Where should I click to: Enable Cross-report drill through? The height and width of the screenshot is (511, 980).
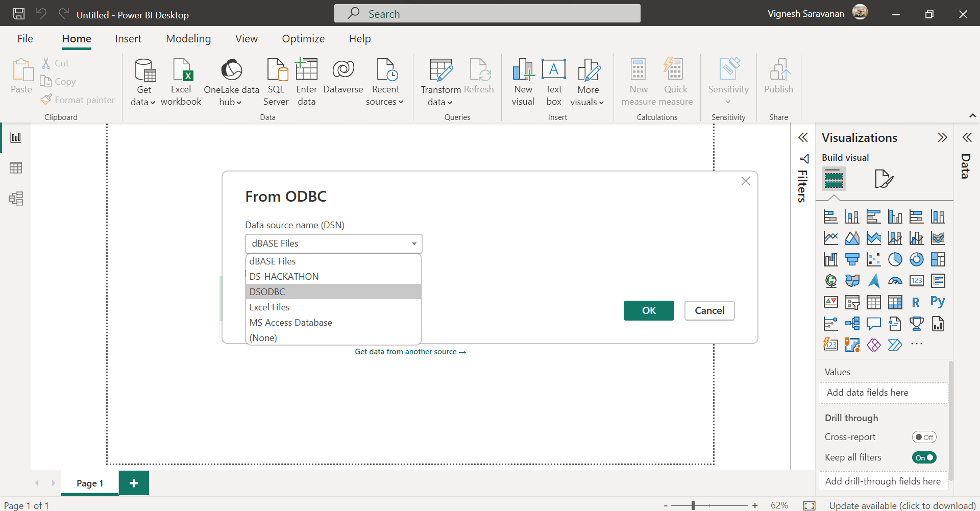tap(924, 437)
